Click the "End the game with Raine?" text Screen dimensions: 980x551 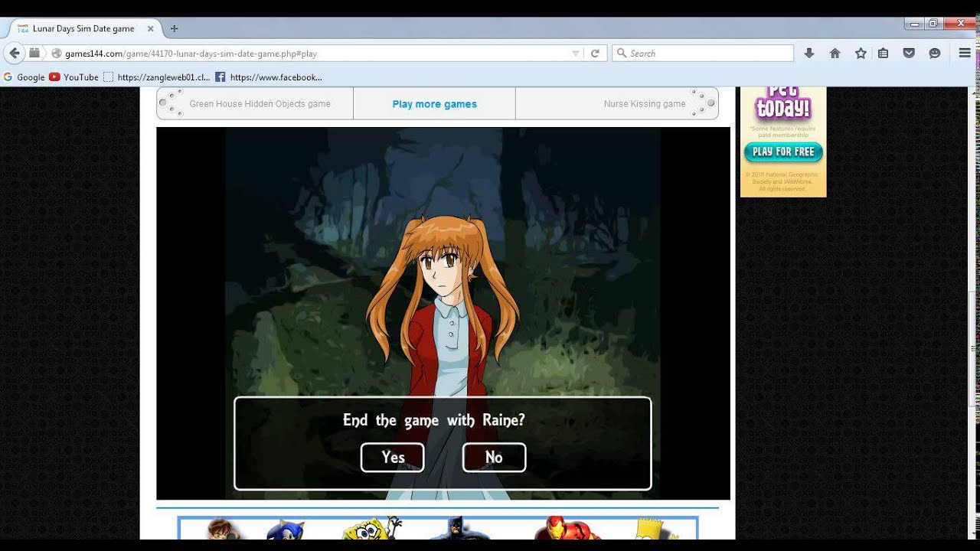pos(434,420)
